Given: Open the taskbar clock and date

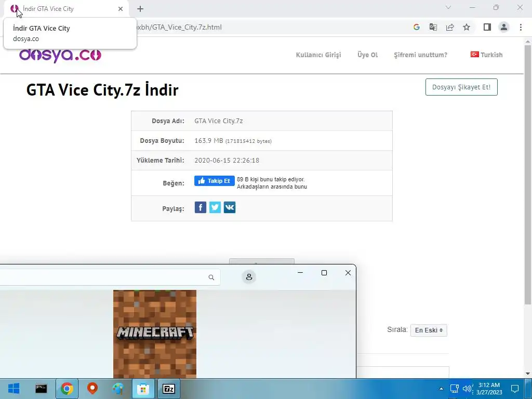Looking at the screenshot, I should click(489, 389).
